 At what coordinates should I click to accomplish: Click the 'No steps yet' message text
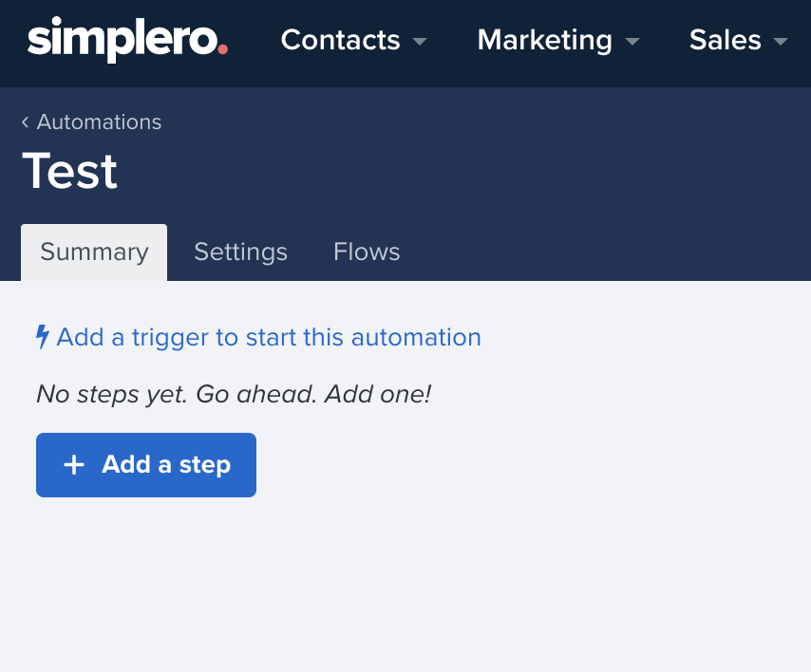point(234,395)
